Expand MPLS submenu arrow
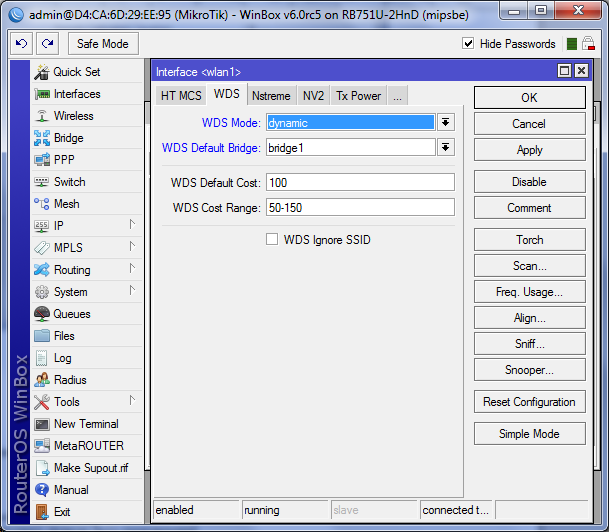The width and height of the screenshot is (609, 532). [x=132, y=246]
